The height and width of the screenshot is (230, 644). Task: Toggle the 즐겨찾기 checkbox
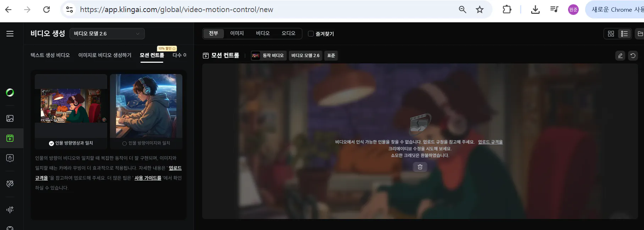pos(311,34)
